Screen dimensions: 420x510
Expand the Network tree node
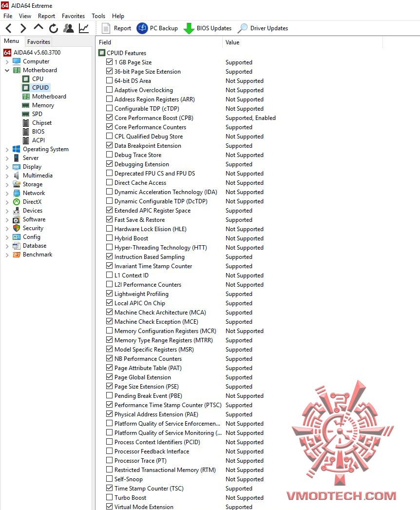pyautogui.click(x=7, y=193)
